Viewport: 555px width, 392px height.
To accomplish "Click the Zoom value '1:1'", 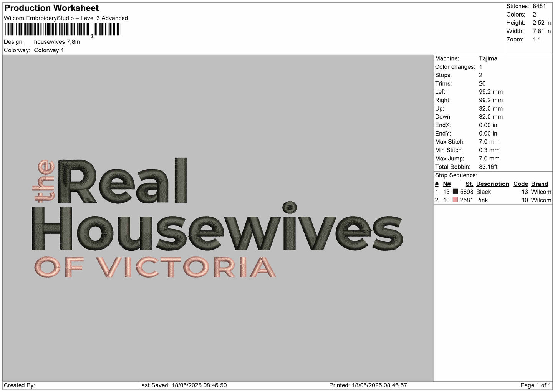I will point(537,40).
